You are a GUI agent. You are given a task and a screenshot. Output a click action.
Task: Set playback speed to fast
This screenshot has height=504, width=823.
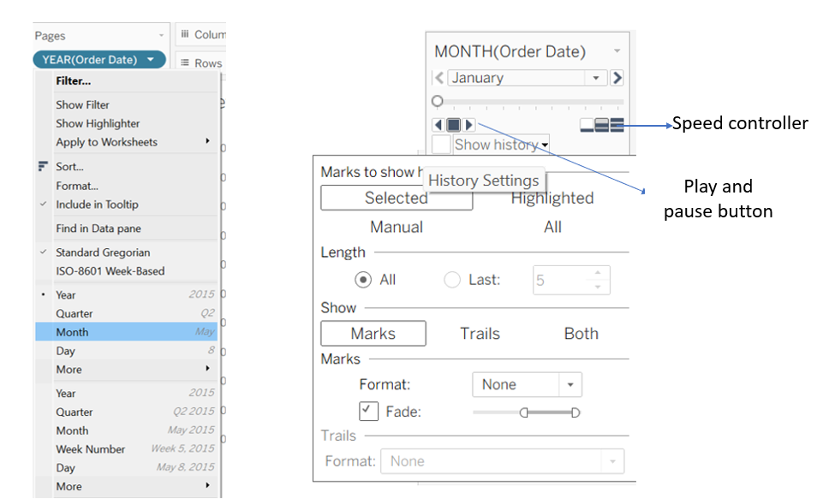[617, 125]
